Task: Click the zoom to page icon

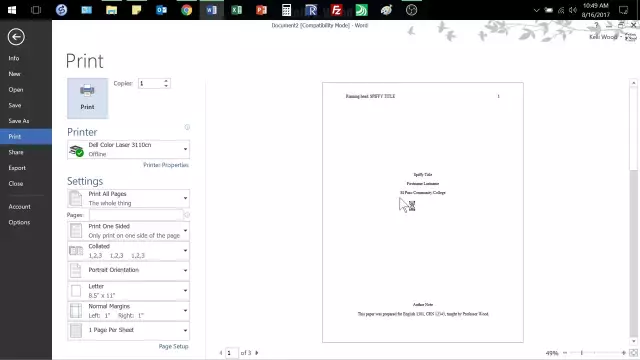Action: 633,353
